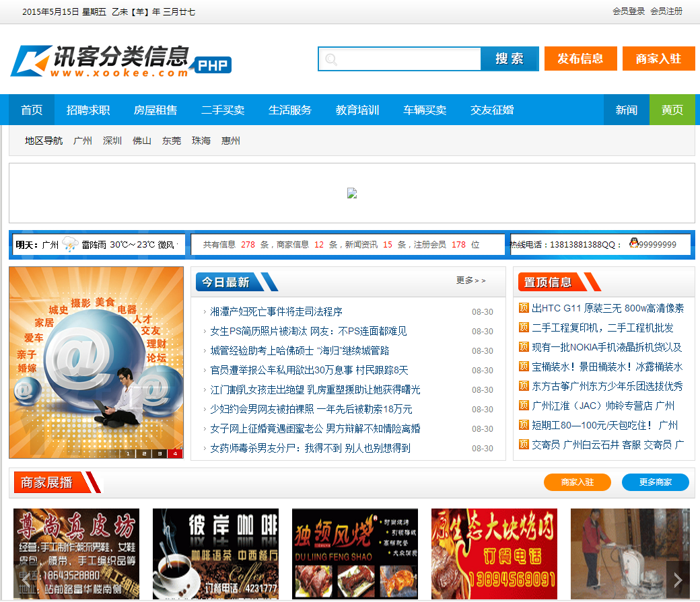Switch slideshow to slide 2

(x=143, y=453)
